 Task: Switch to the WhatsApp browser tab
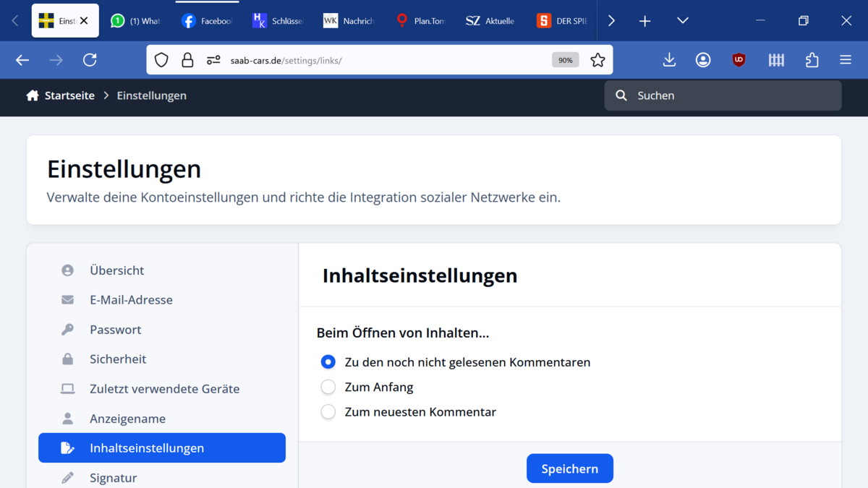136,21
